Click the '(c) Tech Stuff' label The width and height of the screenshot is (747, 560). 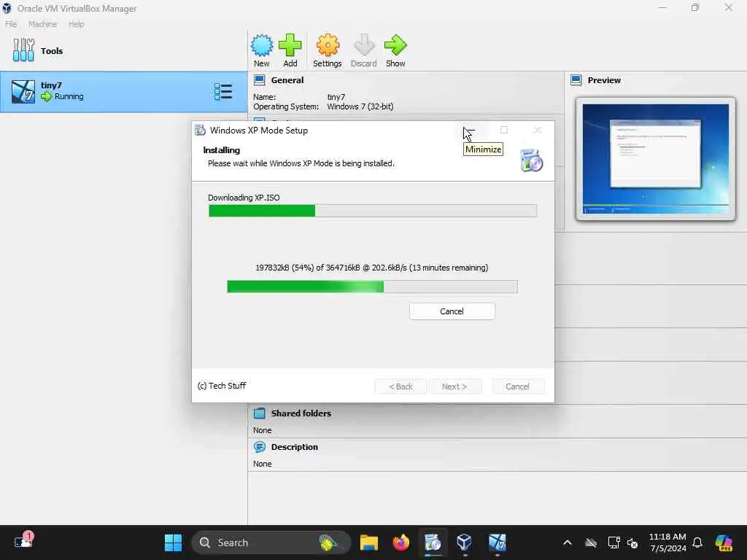(x=222, y=386)
